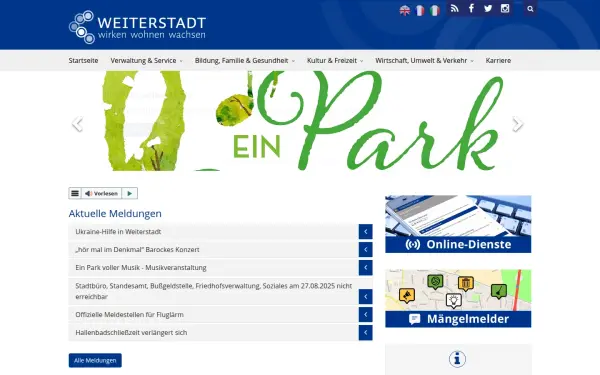Expand the Stadtbüro nicht erreichbar chevron
The image size is (600, 375).
coord(365,297)
